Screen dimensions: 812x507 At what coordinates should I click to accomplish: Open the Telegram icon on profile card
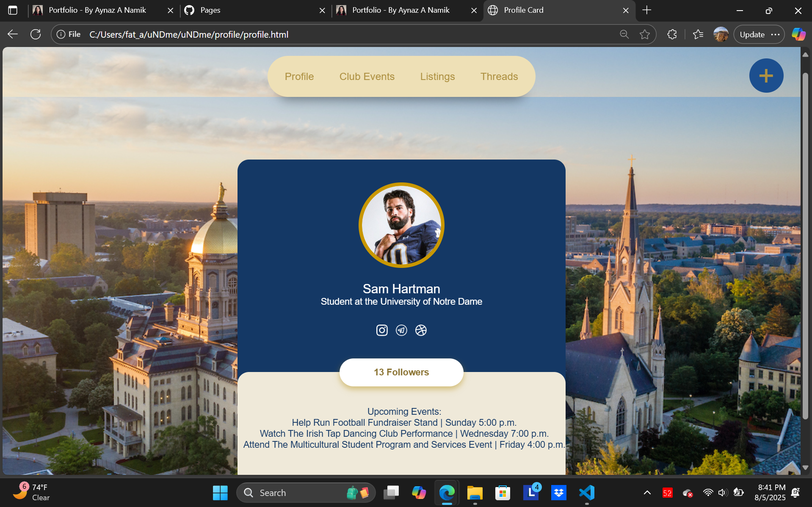pos(401,330)
